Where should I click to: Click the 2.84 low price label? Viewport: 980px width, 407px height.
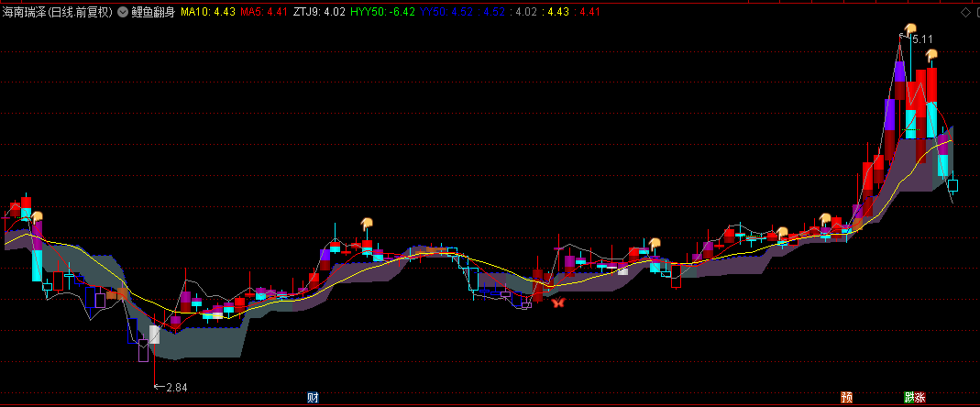pyautogui.click(x=177, y=388)
